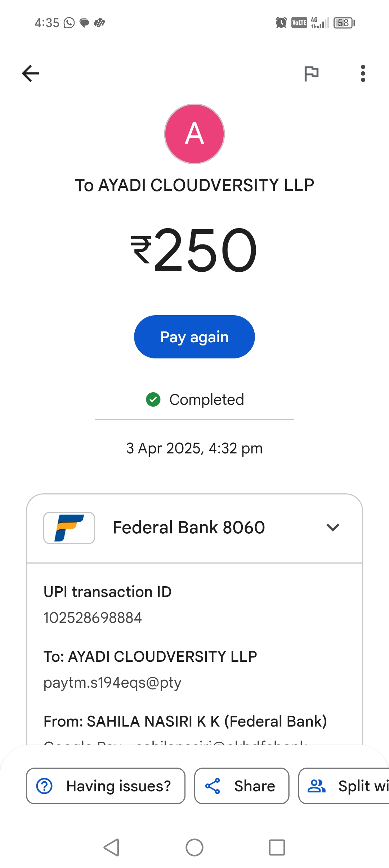
Task: Tap the back arrow icon
Action: click(31, 73)
